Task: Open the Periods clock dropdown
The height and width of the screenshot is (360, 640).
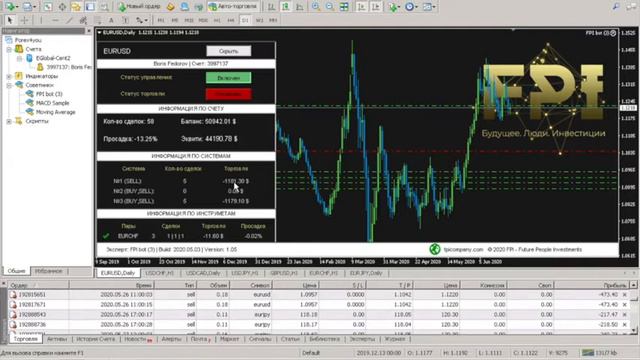Action: pos(411,7)
